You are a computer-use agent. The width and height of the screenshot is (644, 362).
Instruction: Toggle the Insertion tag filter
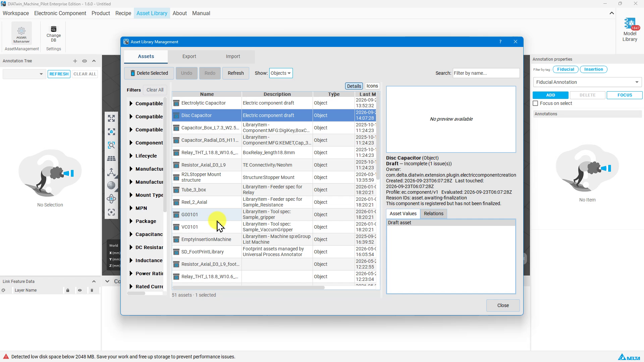coord(593,69)
